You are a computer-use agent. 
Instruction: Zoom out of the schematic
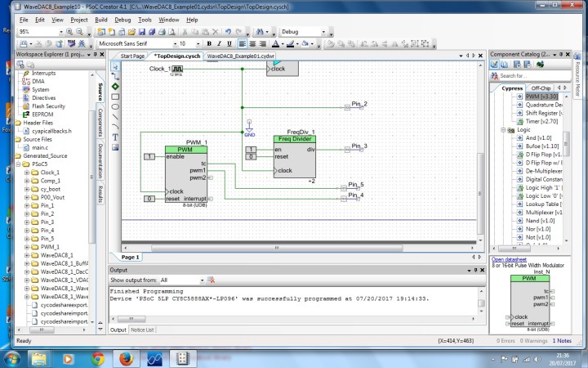click(79, 32)
